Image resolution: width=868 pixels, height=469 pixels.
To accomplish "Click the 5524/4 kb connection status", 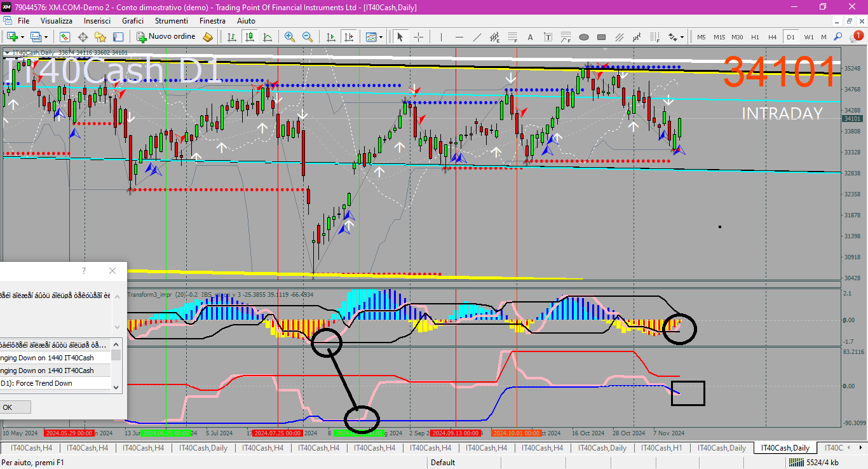I will click(813, 463).
